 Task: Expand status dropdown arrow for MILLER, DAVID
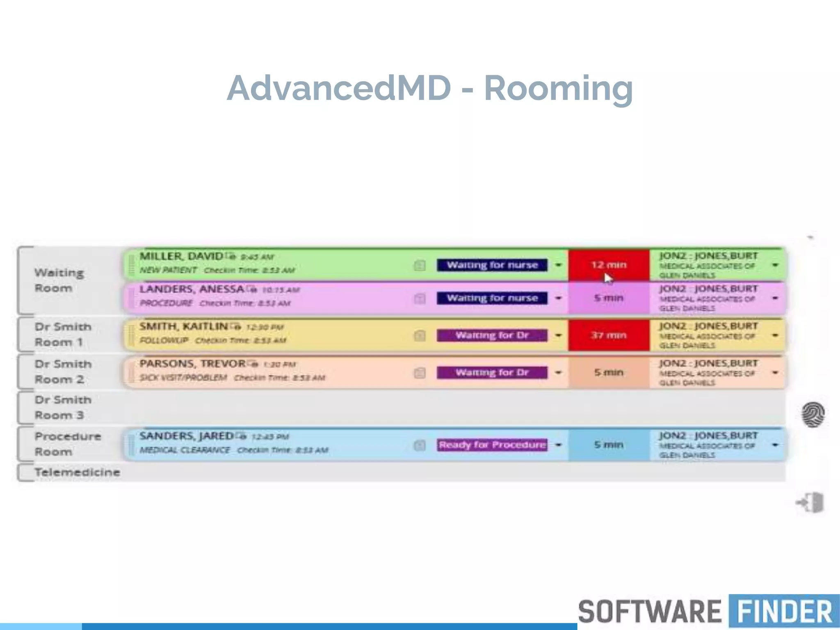(558, 265)
